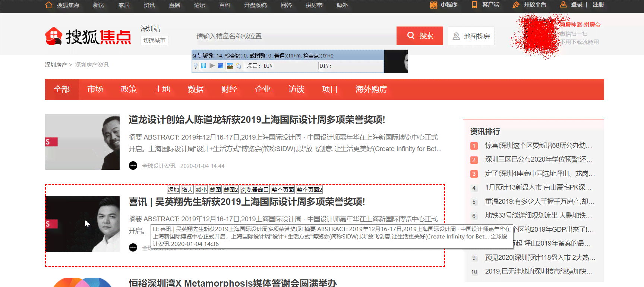Screen dimensions: 644x287
Task: Click the 浏览器窗口 overlay button
Action: 255,190
